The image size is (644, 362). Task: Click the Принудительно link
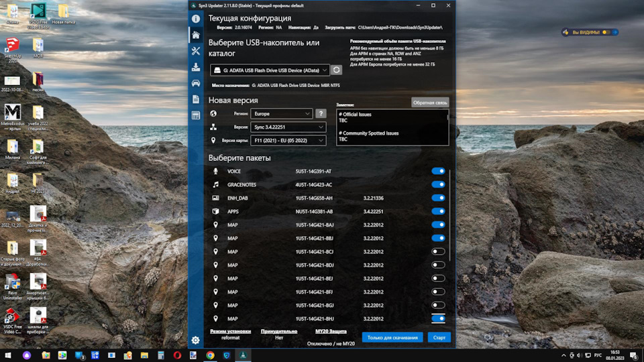[279, 331]
